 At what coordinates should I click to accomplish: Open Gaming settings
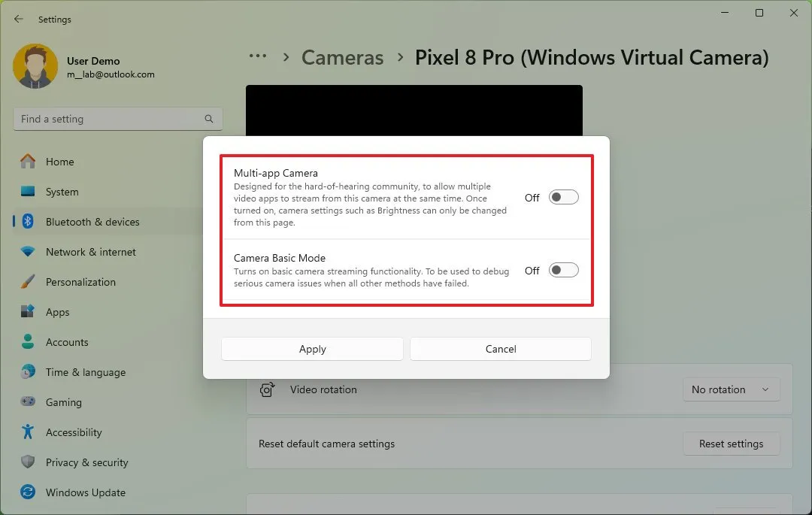pyautogui.click(x=108, y=401)
